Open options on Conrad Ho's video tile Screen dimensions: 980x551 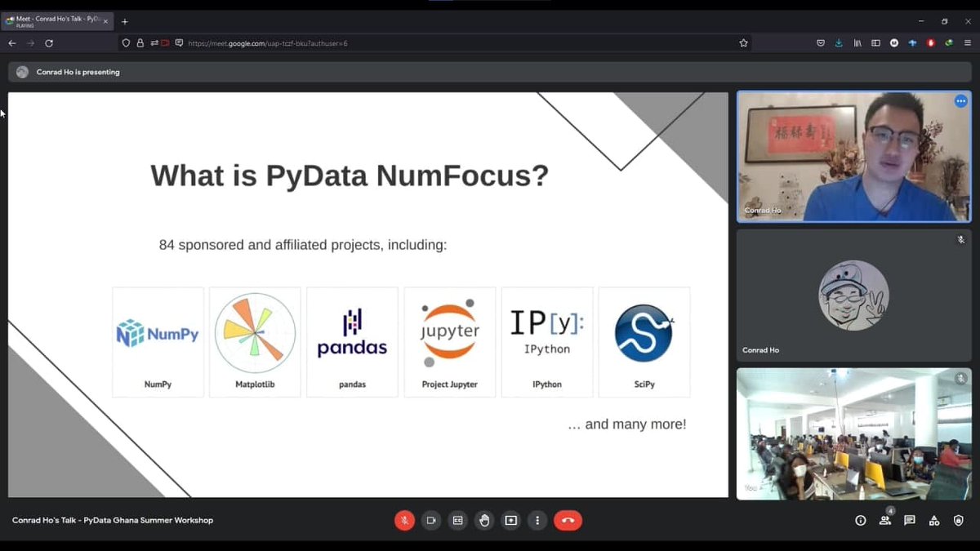point(961,101)
